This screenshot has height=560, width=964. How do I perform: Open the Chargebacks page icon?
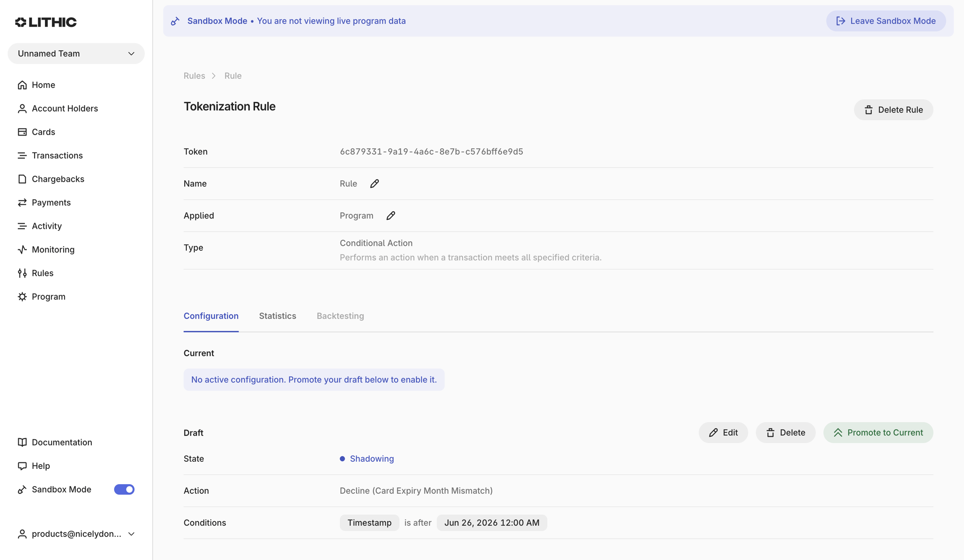pos(22,179)
